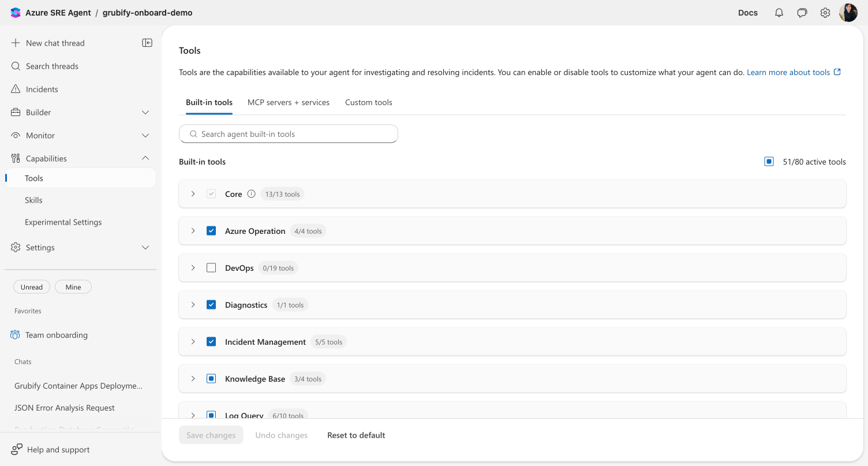Click the Undo changes button
Screen dimensions: 868x466
[x=282, y=435]
